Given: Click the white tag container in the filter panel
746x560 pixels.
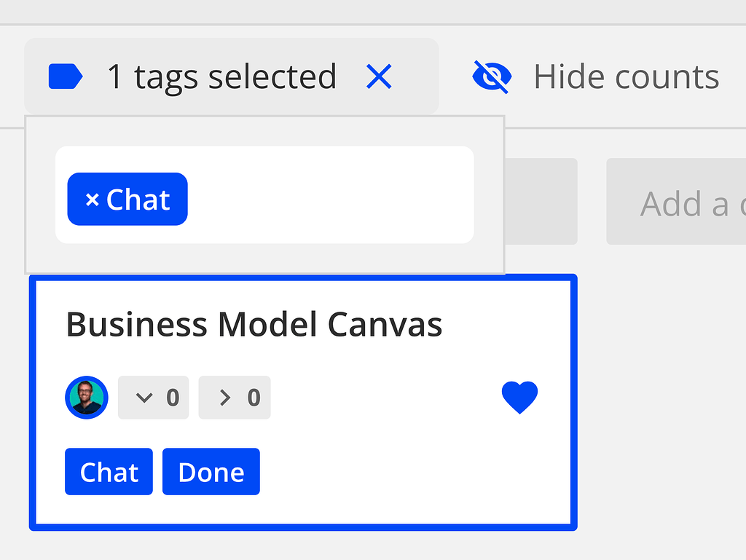Looking at the screenshot, I should (328, 194).
